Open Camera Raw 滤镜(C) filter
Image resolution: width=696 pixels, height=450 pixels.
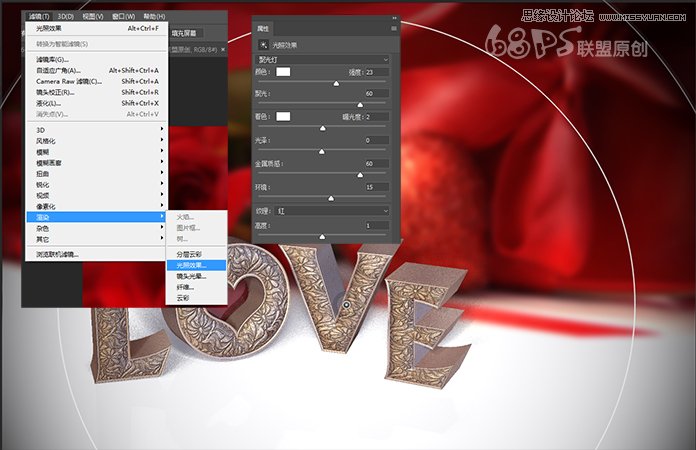point(97,81)
